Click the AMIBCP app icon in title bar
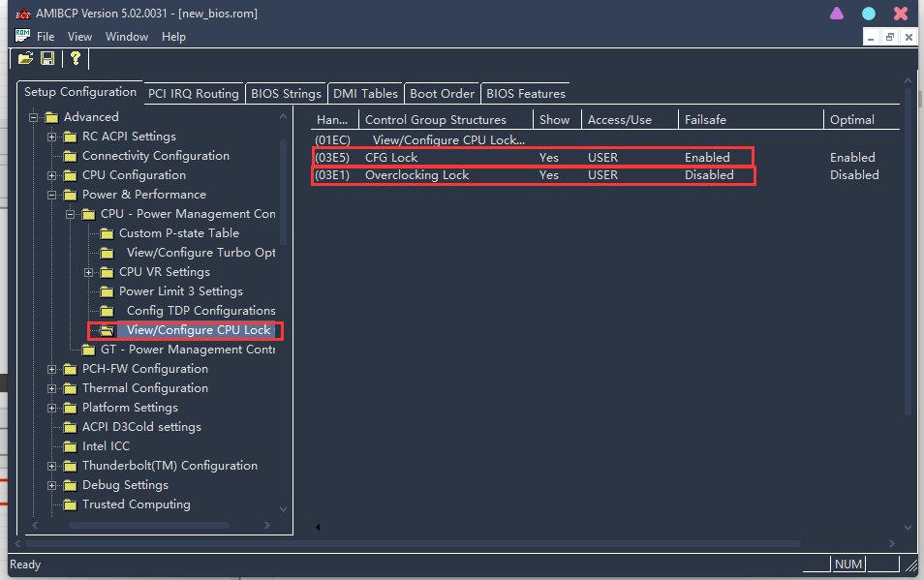924x580 pixels. [x=23, y=13]
